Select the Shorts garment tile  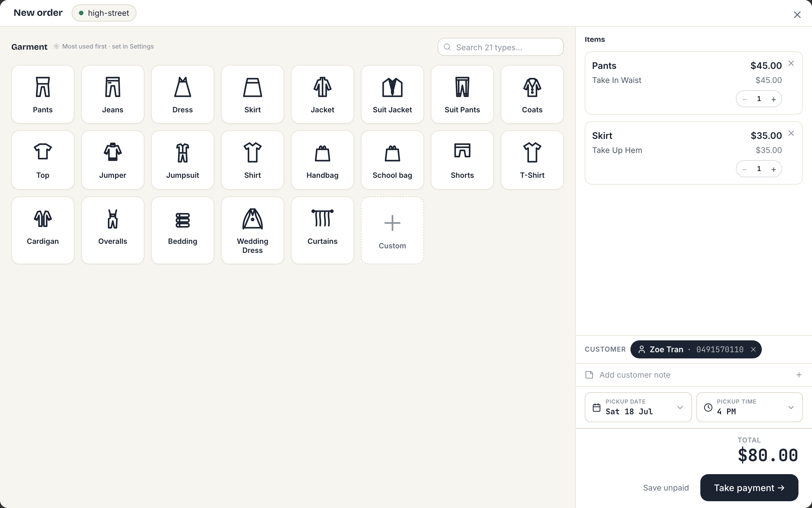[x=462, y=160]
